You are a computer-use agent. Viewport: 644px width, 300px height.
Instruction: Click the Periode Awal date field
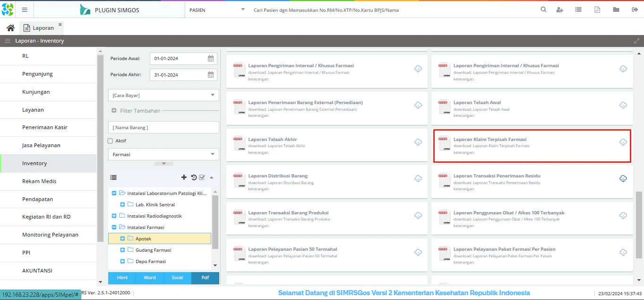click(178, 59)
